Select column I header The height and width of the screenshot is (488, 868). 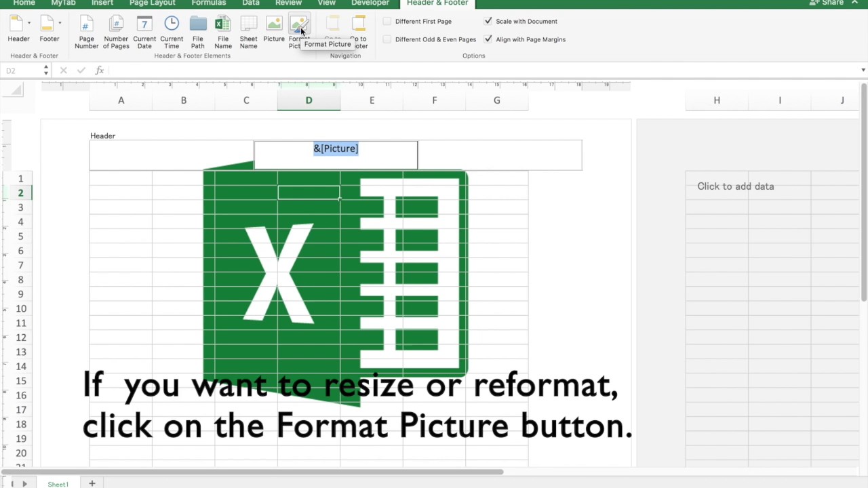point(780,100)
